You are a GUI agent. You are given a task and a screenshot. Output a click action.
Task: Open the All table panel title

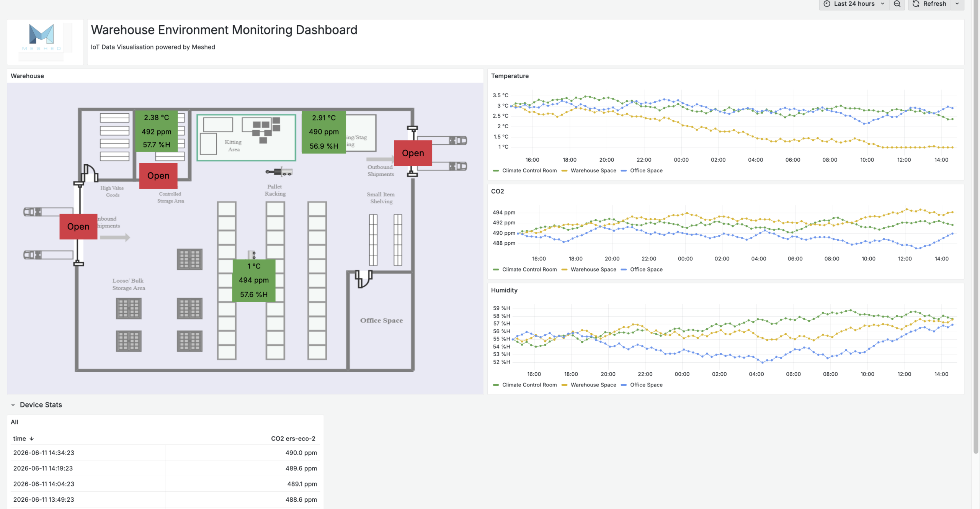[15, 422]
